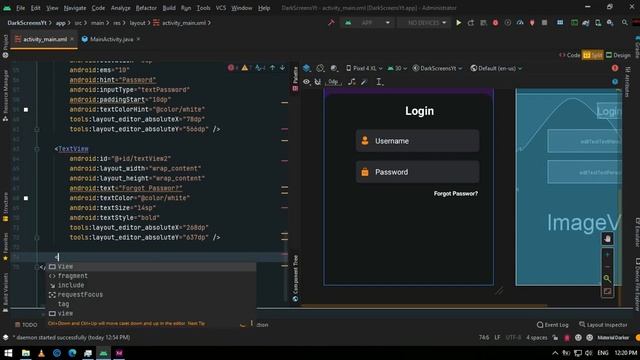Click the gray Stop square in toolbar

pos(544,23)
